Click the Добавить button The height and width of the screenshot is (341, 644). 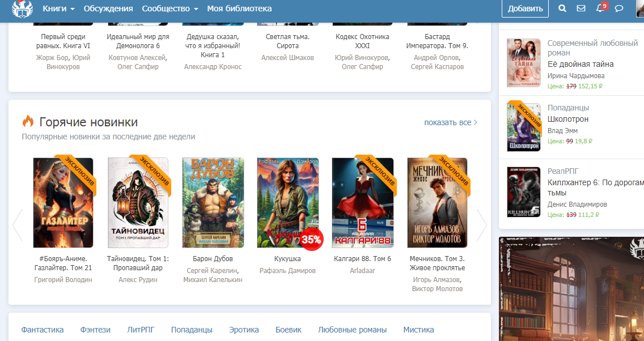point(525,8)
